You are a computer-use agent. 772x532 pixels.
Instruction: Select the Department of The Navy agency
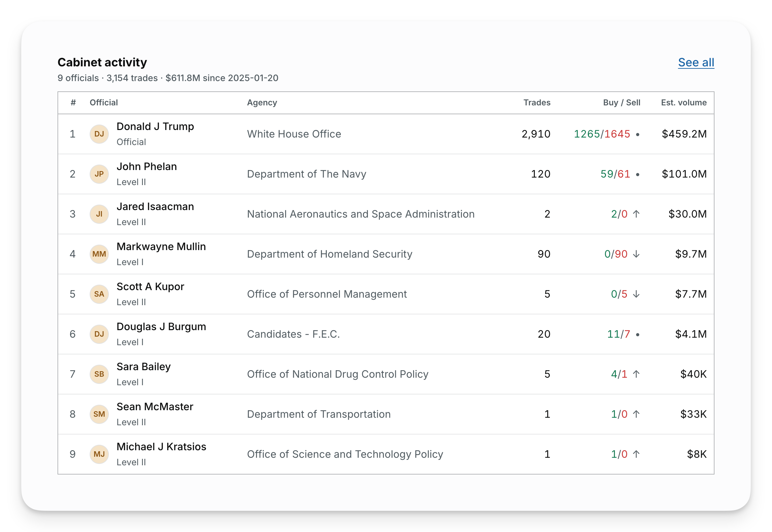[x=307, y=174]
